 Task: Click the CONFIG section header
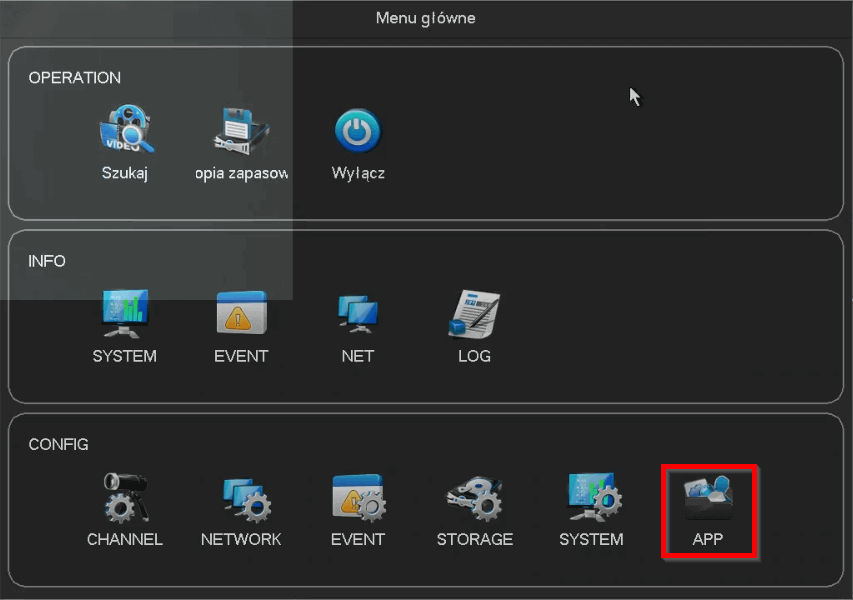point(58,444)
